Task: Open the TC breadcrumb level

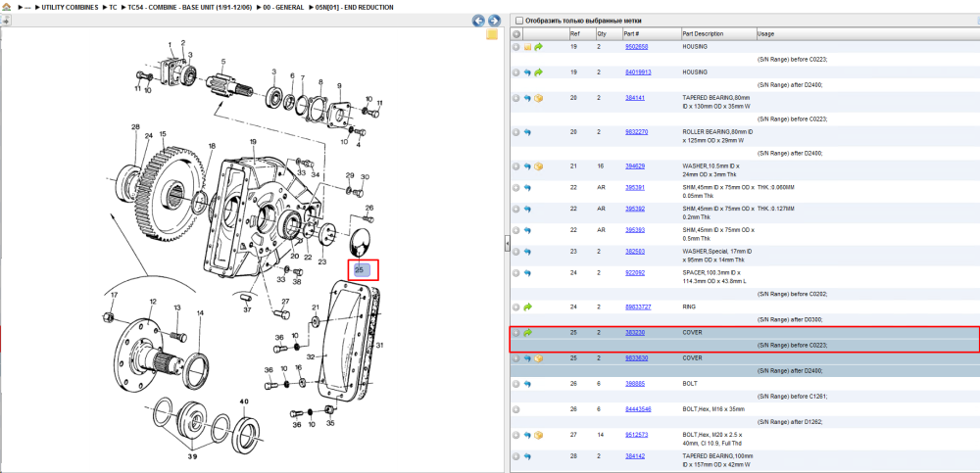Action: [x=113, y=8]
